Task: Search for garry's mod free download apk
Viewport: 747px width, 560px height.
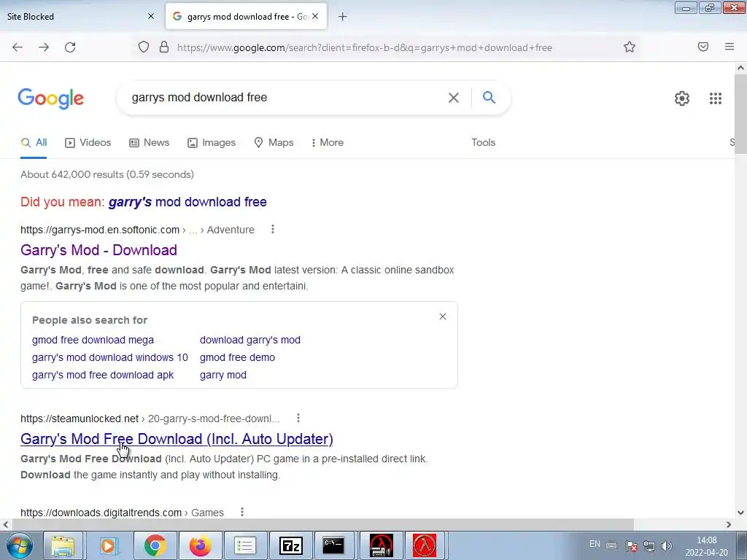Action: click(103, 375)
